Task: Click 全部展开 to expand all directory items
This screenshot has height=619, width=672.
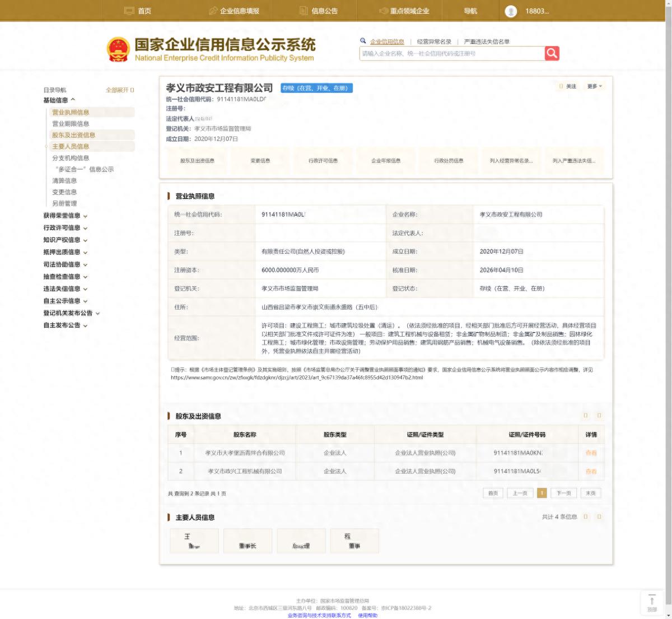Action: point(120,90)
